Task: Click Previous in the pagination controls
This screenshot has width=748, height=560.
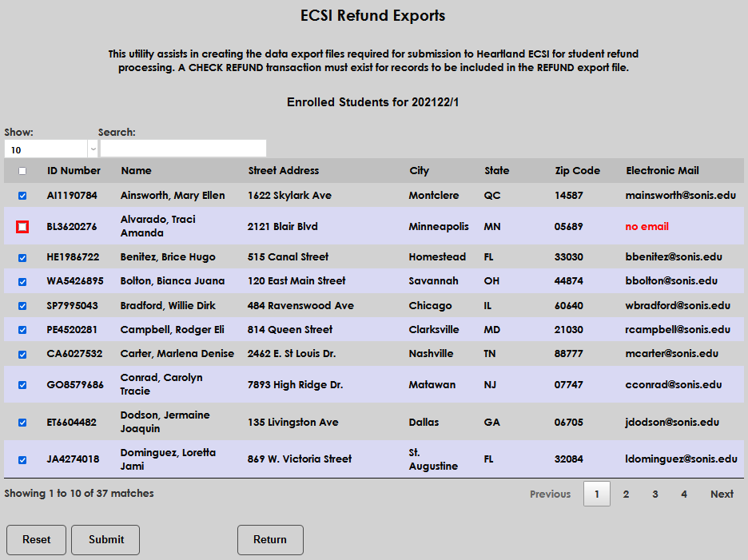Action: pos(550,494)
